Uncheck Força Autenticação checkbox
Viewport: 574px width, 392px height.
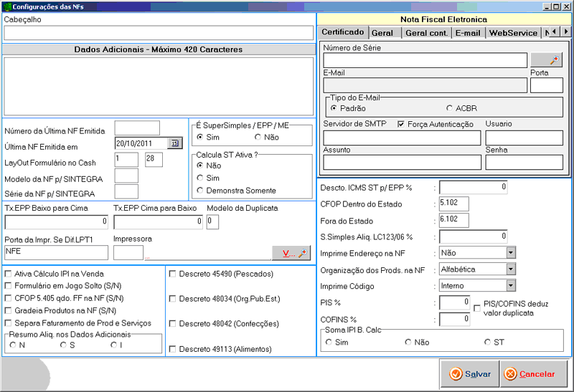point(401,124)
